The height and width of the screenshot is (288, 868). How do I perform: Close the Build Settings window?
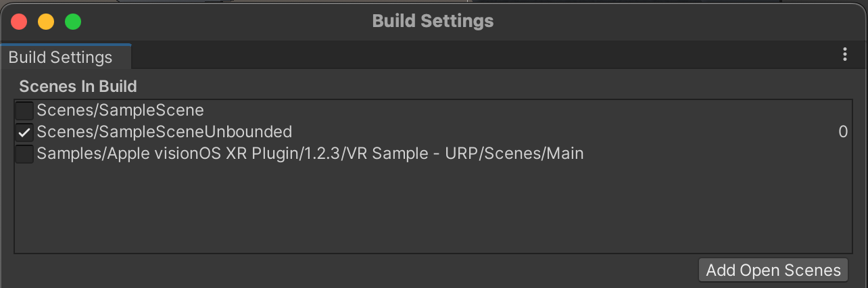19,22
